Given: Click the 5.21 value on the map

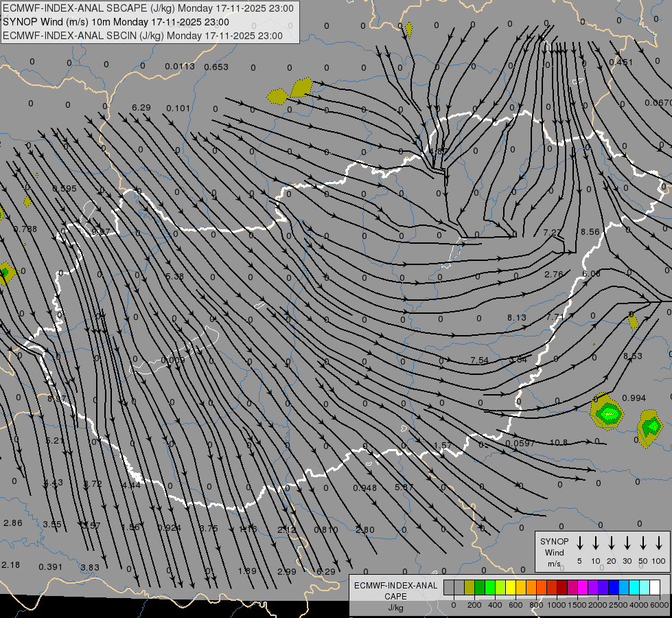Looking at the screenshot, I should [x=55, y=440].
